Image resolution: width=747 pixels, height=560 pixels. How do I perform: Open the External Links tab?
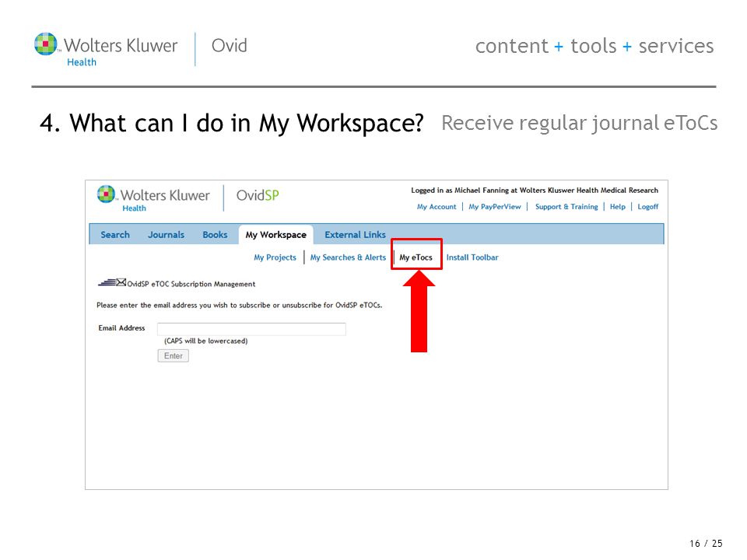pyautogui.click(x=355, y=235)
